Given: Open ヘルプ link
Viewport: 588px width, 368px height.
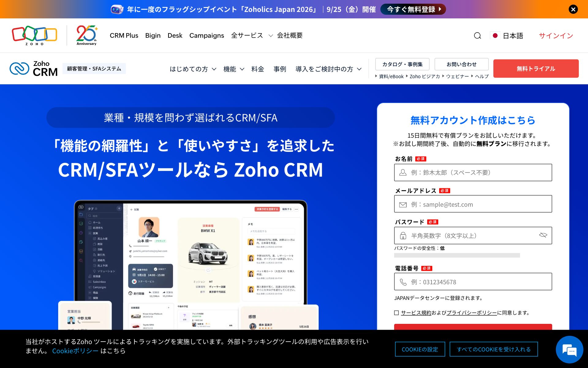Looking at the screenshot, I should pos(482,76).
